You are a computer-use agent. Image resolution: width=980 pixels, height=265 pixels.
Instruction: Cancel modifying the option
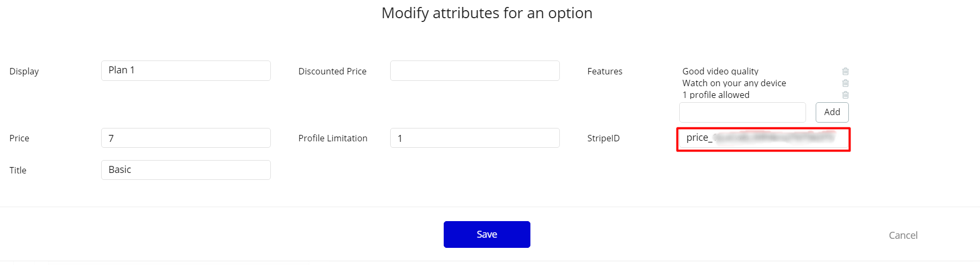tap(903, 236)
